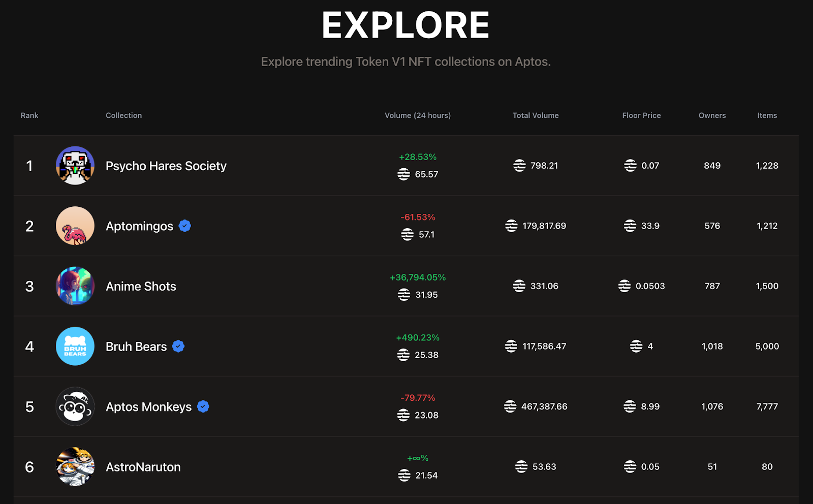Open the Anime Shots collection link
The width and height of the screenshot is (813, 504).
[x=141, y=287]
